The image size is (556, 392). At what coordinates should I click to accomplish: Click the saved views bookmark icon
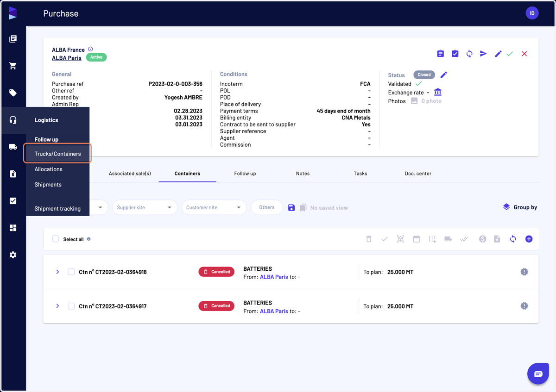303,208
